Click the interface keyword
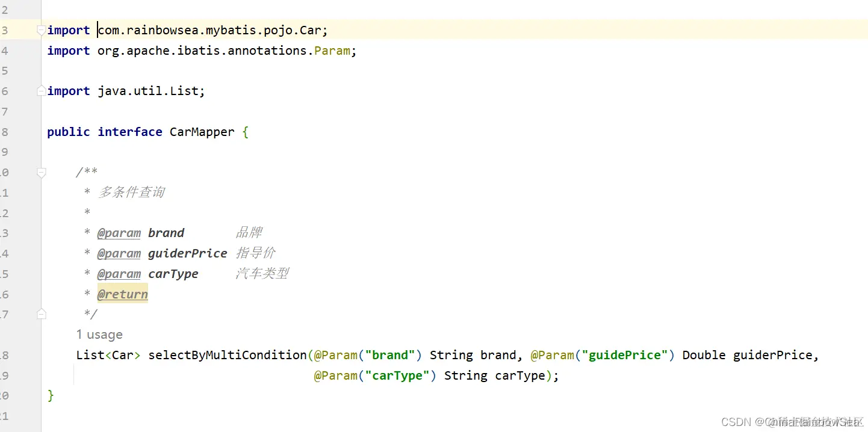The width and height of the screenshot is (868, 432). [x=130, y=132]
